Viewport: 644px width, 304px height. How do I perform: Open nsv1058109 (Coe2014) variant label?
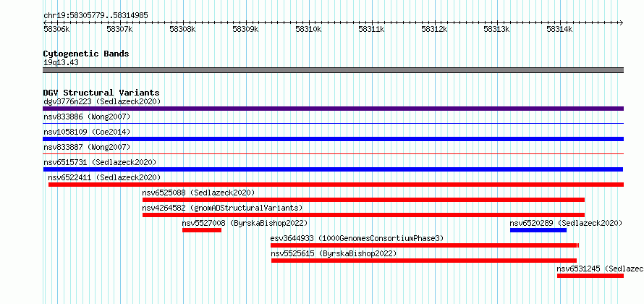click(87, 132)
